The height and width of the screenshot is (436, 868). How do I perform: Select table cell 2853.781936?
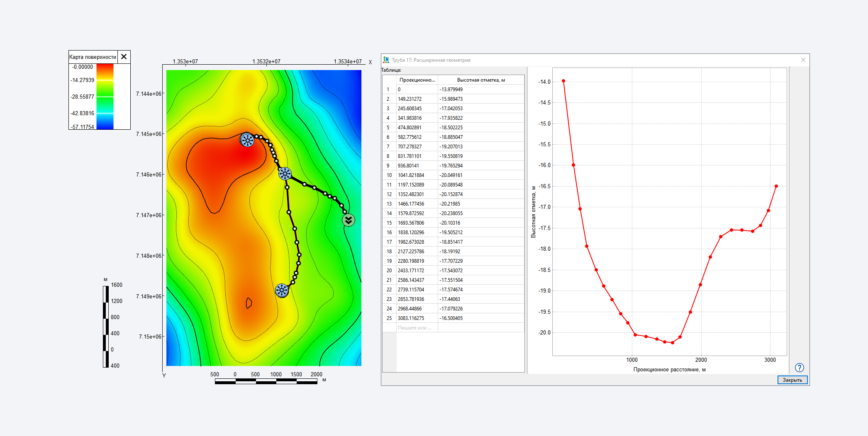point(417,299)
